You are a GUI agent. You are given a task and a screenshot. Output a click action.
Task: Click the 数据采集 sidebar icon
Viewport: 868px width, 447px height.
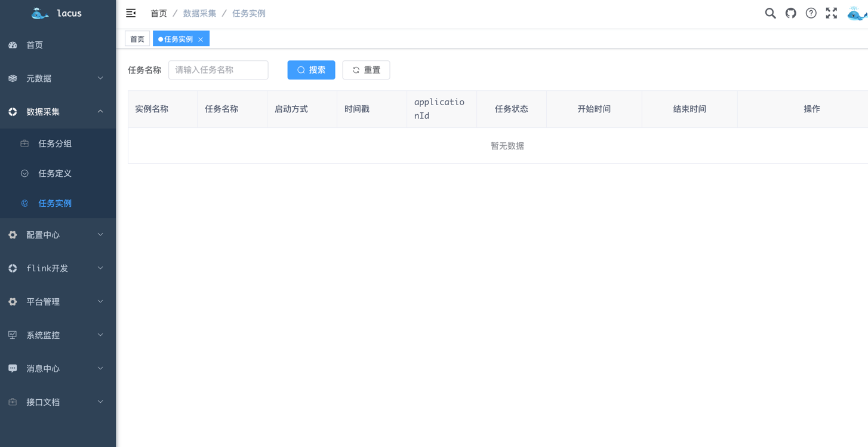13,112
